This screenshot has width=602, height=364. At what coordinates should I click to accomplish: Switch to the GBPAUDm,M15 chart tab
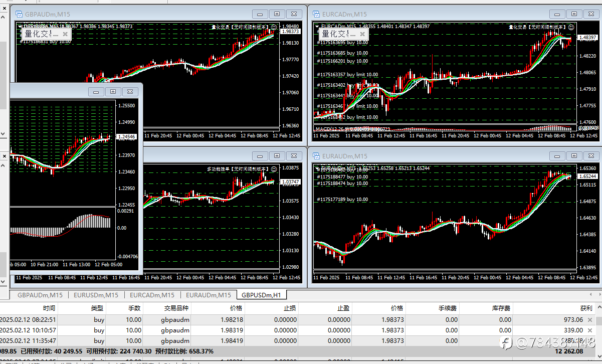pyautogui.click(x=40, y=295)
